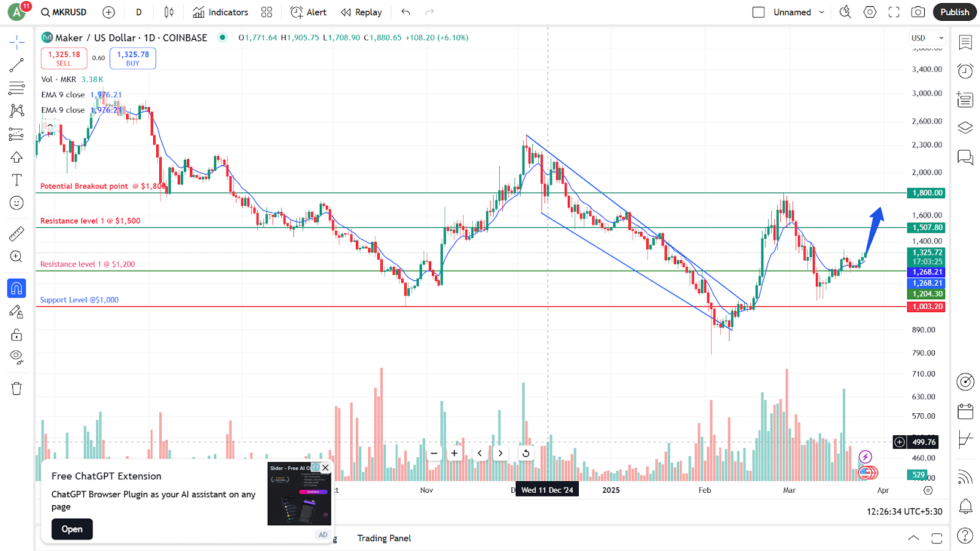Select the trend line drawing tool

(x=17, y=66)
